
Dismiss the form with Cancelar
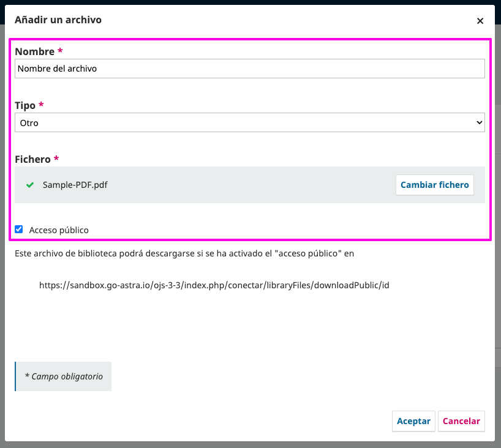[x=461, y=421]
